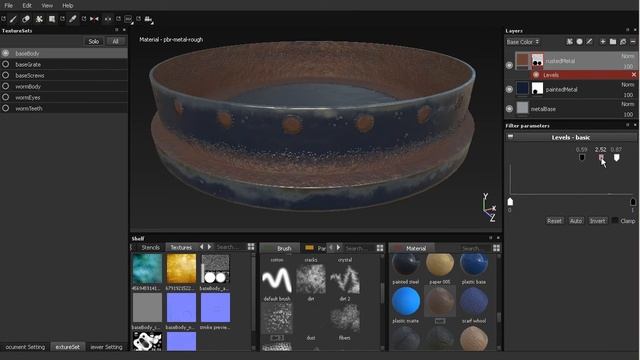Hide the paintedMetal layer
This screenshot has height=360, width=640.
click(x=509, y=89)
